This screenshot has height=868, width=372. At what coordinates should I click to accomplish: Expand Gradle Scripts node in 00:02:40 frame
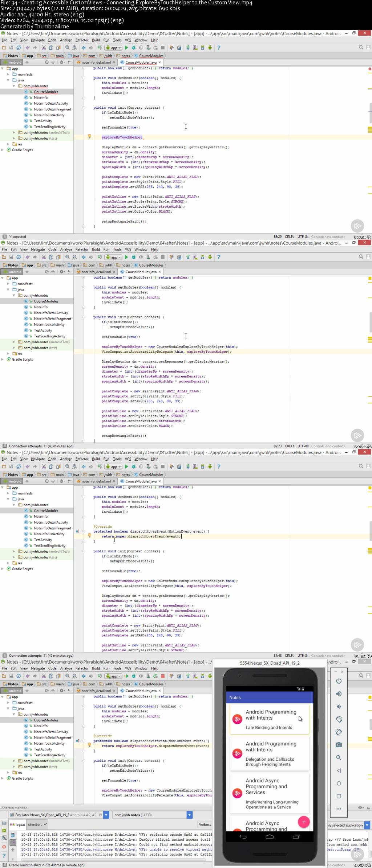[x=3, y=569]
